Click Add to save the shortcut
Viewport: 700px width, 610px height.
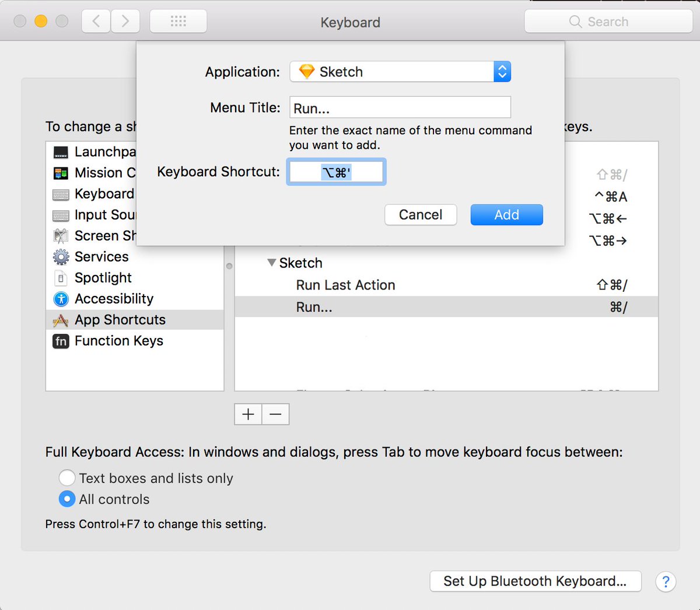pyautogui.click(x=507, y=215)
